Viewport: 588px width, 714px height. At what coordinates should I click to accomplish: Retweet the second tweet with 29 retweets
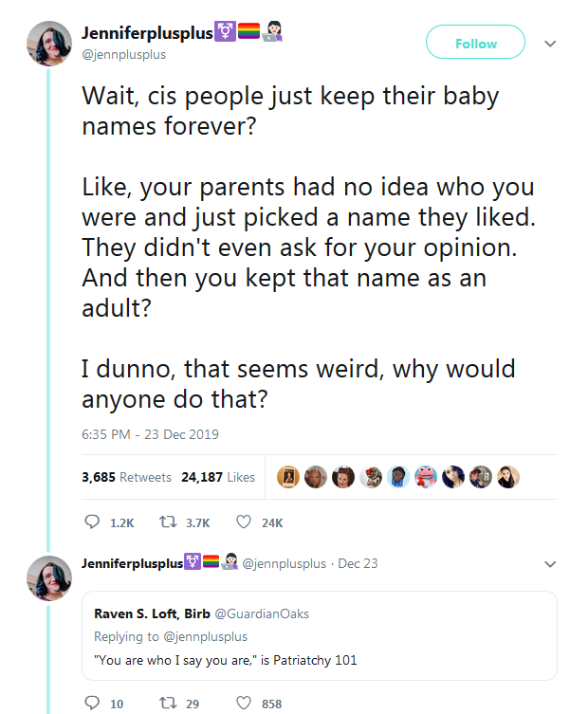(167, 704)
